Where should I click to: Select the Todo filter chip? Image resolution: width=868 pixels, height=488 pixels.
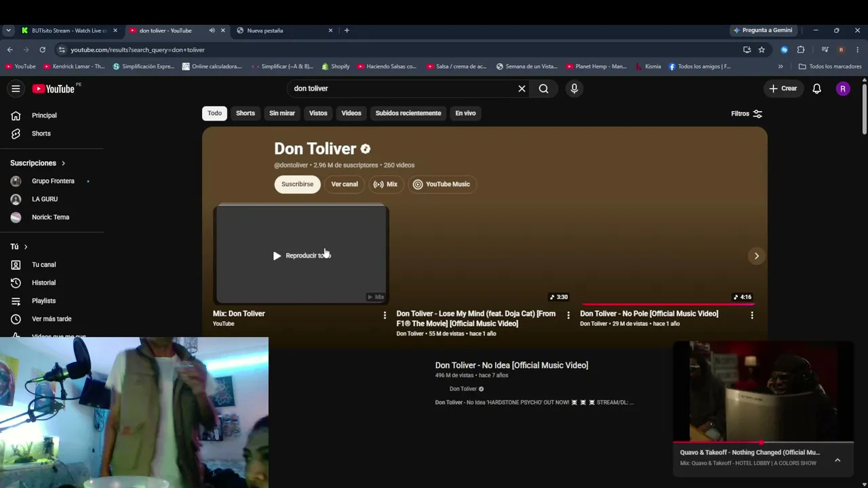click(214, 113)
